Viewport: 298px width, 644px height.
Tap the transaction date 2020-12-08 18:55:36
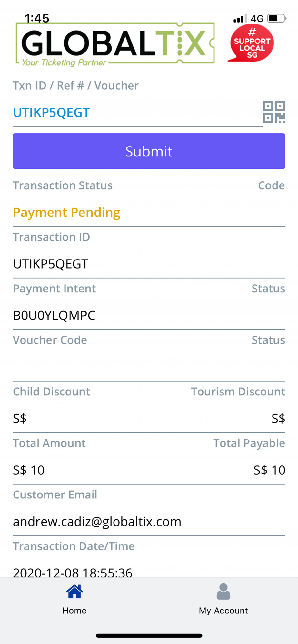coord(73,573)
